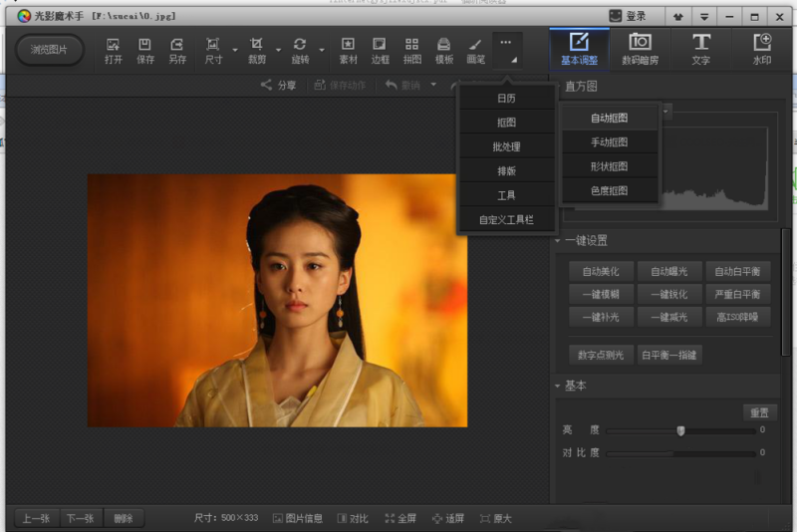Click 原大 (original size) icon
797x532 pixels.
pos(485,518)
